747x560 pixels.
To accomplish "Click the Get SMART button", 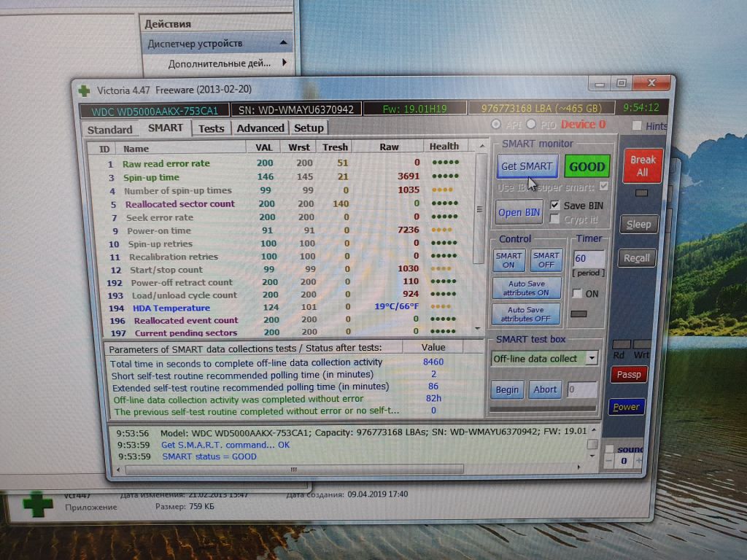I will click(527, 166).
